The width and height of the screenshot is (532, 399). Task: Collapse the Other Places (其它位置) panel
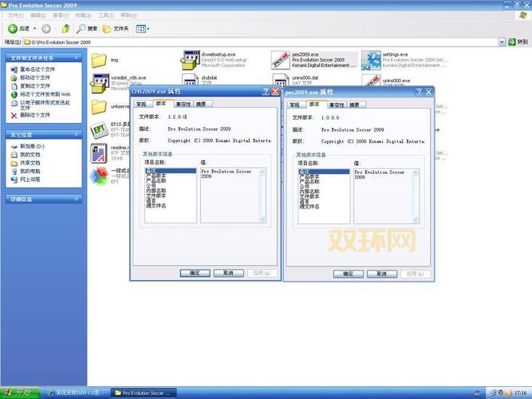point(77,135)
